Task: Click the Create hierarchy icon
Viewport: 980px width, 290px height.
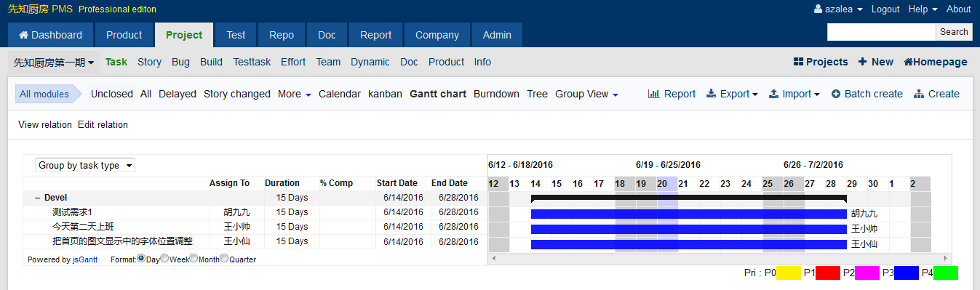Action: click(x=919, y=94)
